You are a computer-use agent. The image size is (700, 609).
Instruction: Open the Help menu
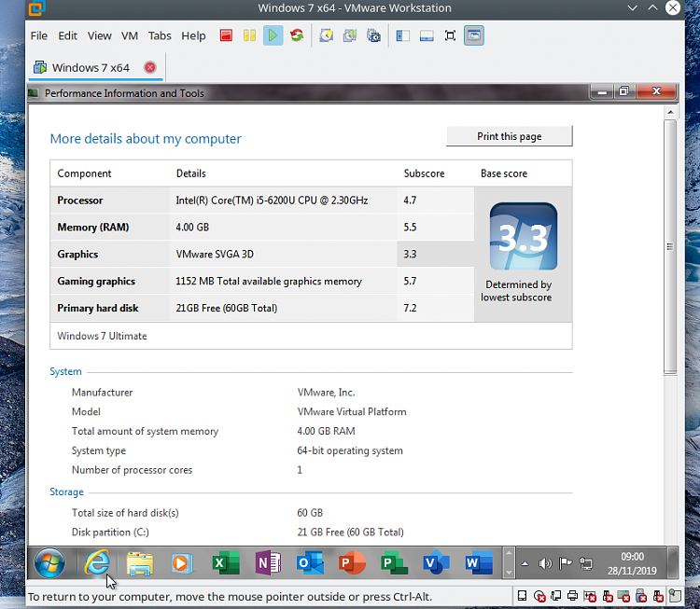[x=193, y=35]
